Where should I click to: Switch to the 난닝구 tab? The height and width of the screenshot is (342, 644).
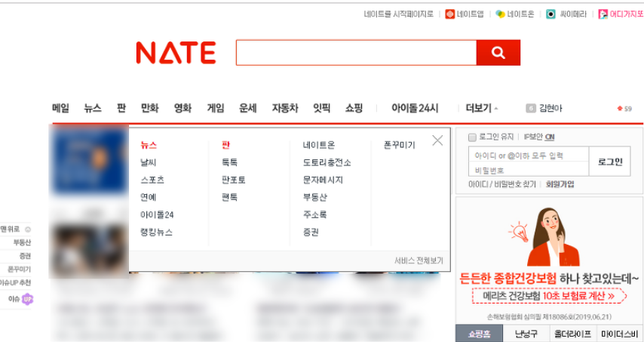526,334
